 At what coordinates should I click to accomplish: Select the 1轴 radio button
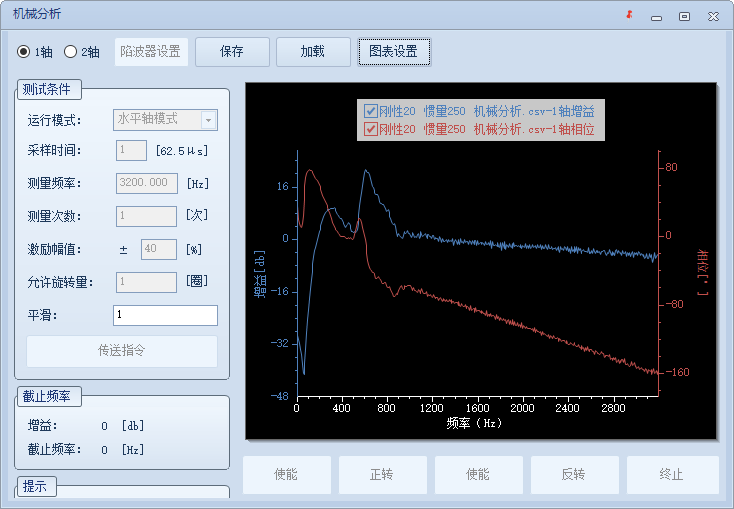(24, 52)
